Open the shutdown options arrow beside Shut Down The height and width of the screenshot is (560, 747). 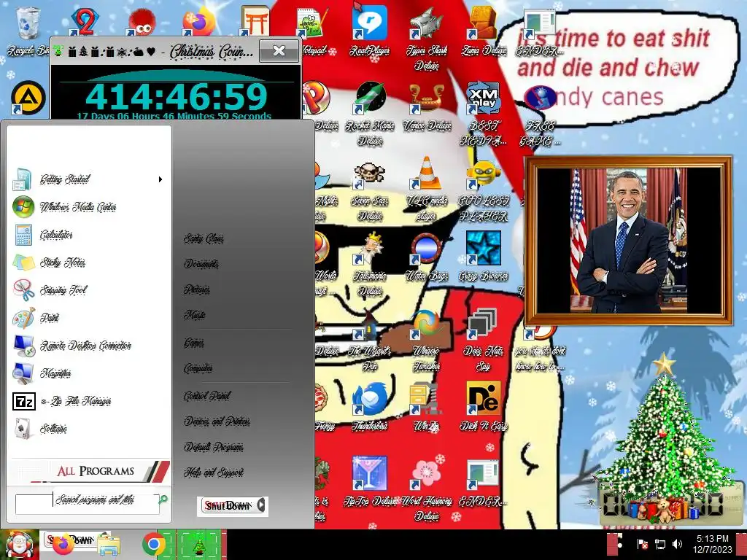tap(262, 505)
